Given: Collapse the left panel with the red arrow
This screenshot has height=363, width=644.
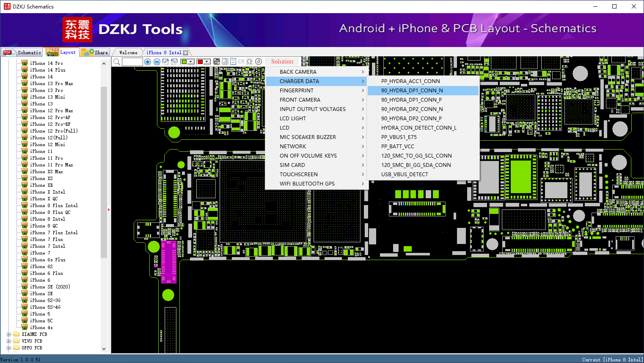Looking at the screenshot, I should [x=109, y=209].
